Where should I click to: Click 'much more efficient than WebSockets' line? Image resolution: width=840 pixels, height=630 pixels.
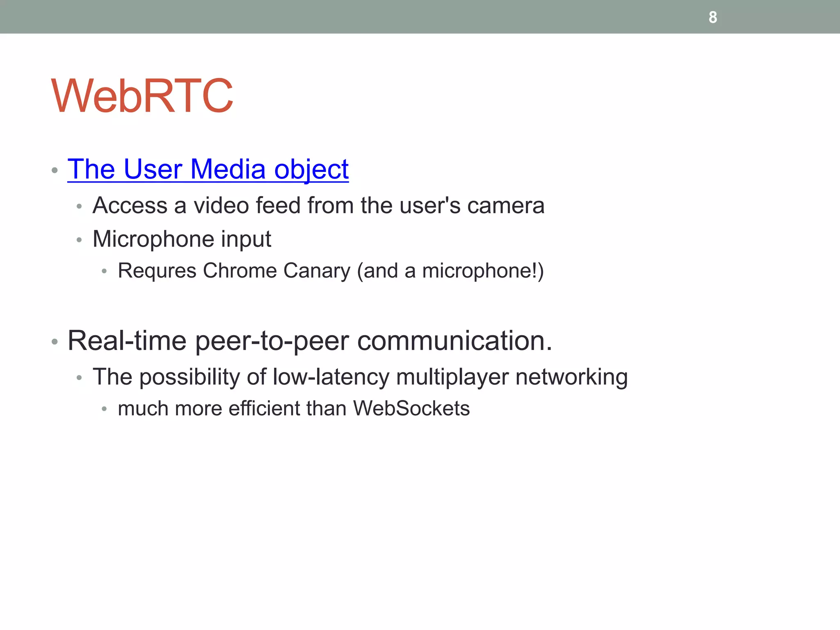point(294,409)
